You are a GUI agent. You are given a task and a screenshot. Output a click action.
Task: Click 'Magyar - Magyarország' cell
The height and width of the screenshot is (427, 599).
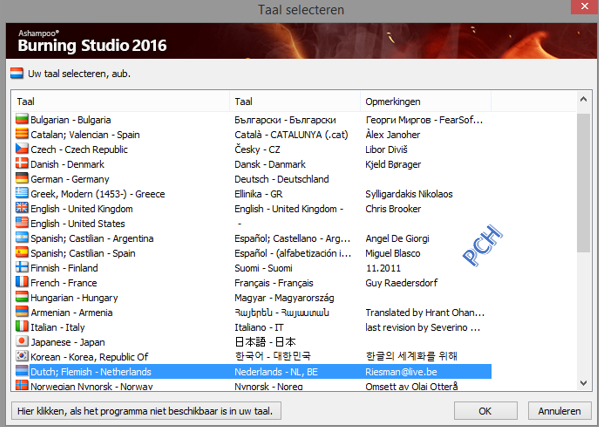tap(284, 298)
